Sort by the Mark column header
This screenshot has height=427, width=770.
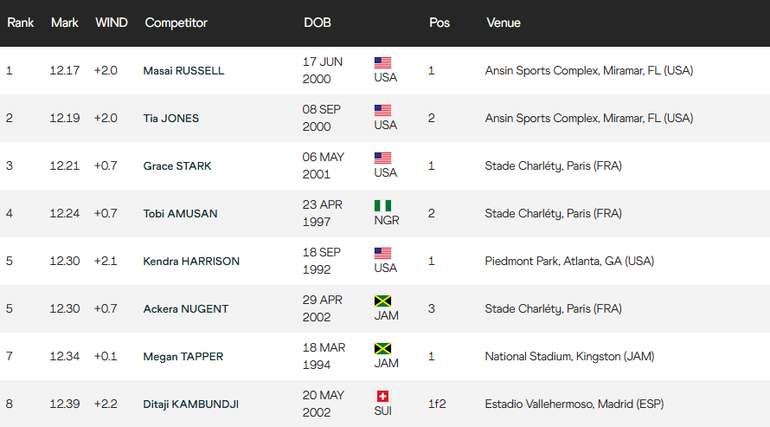coord(64,22)
